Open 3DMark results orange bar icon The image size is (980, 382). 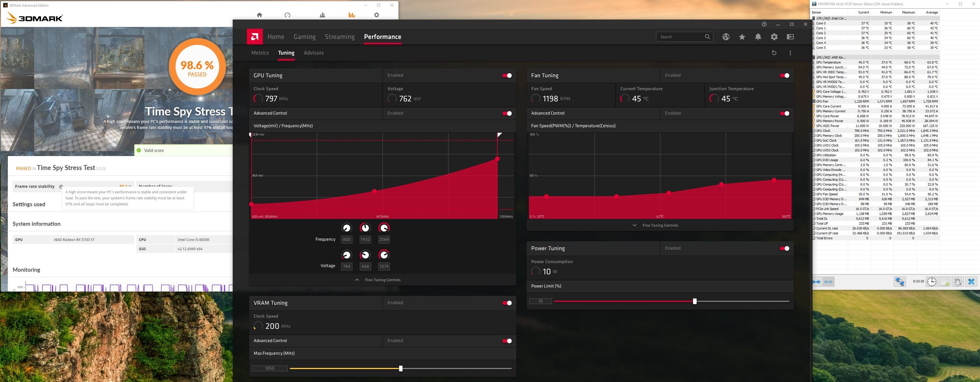pyautogui.click(x=351, y=15)
